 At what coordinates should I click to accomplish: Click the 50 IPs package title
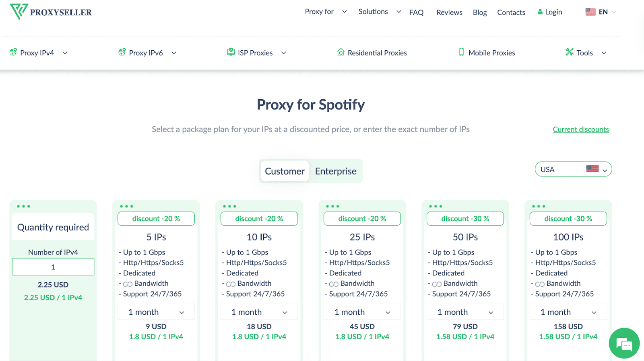[x=465, y=237]
